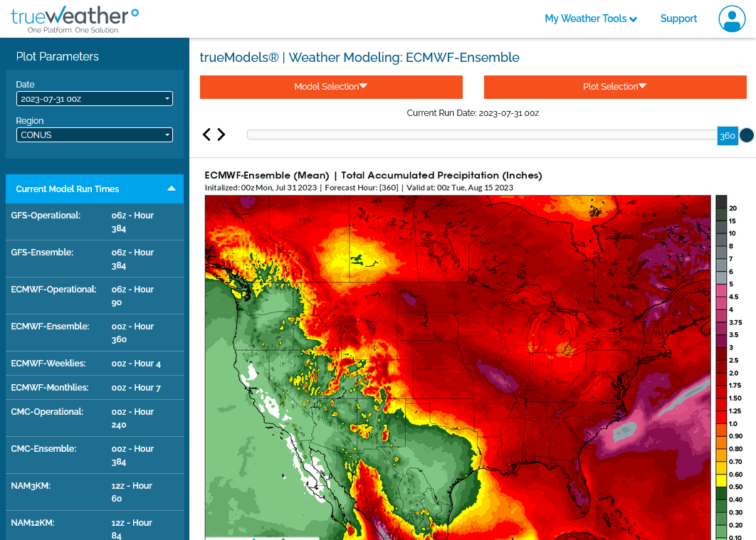Open the Region dropdown set to CONUS

95,135
